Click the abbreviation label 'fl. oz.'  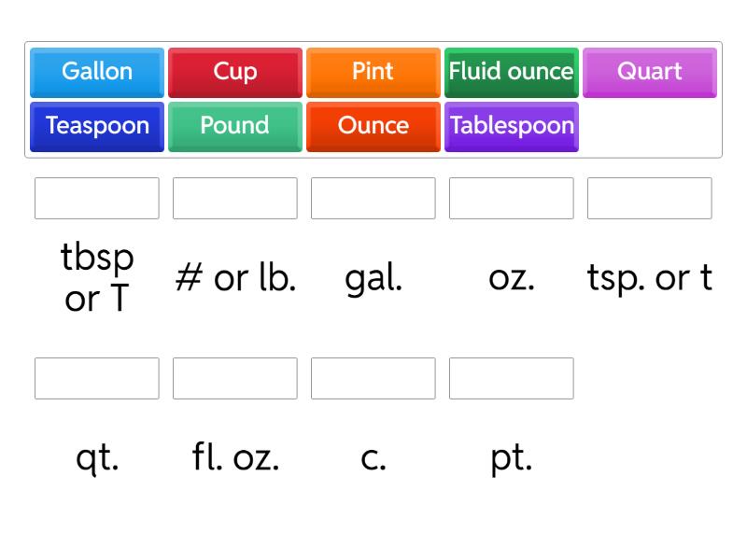point(234,456)
